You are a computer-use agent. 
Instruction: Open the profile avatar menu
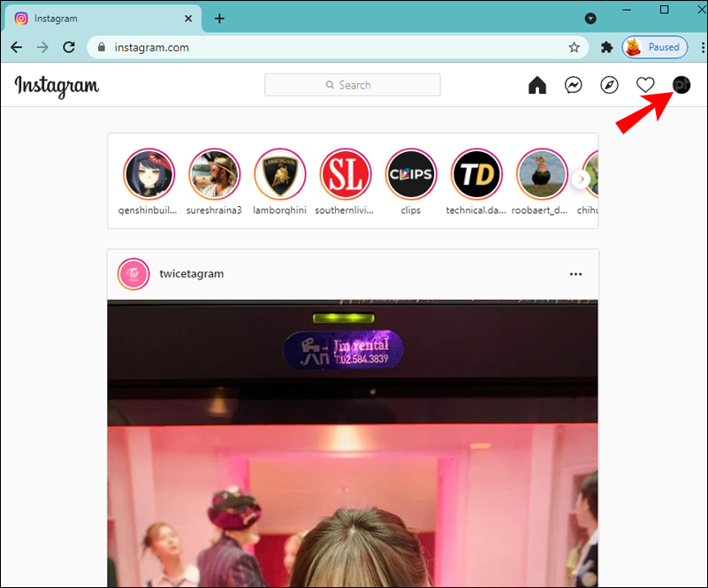tap(681, 85)
